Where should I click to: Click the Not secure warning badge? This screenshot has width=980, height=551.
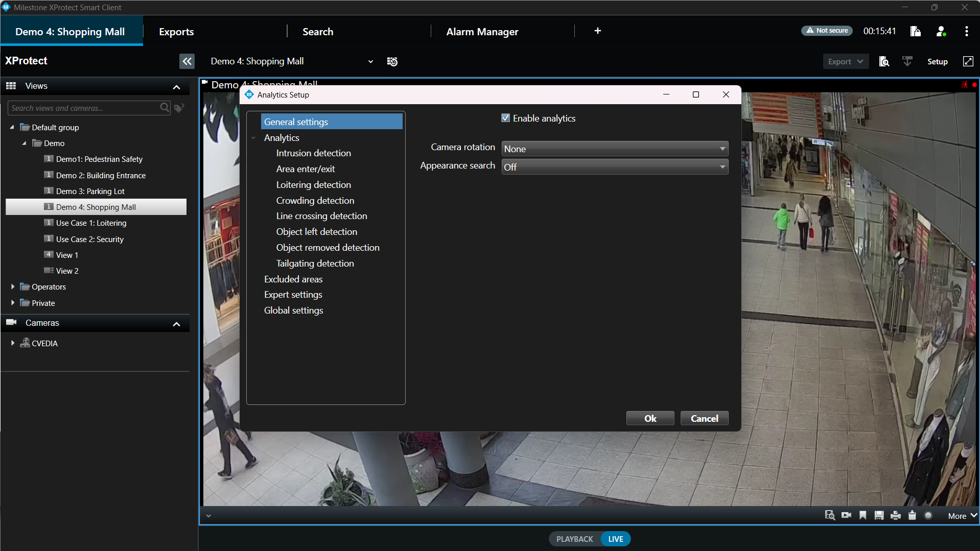click(x=826, y=31)
